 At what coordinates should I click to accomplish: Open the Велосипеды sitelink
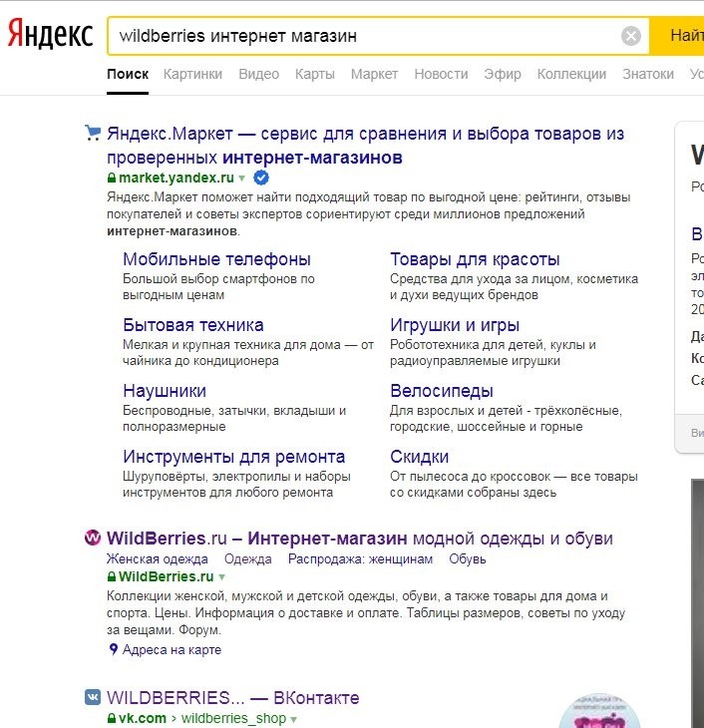[441, 391]
